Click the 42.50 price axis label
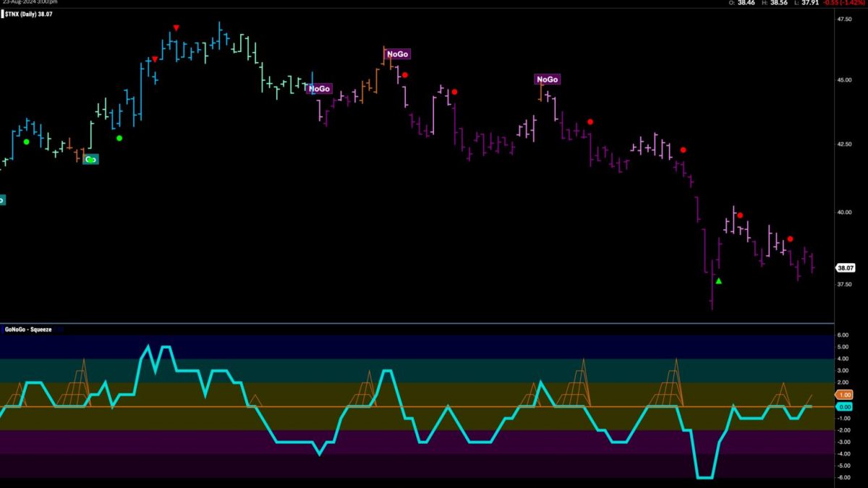Image resolution: width=868 pixels, height=488 pixels. tap(844, 144)
